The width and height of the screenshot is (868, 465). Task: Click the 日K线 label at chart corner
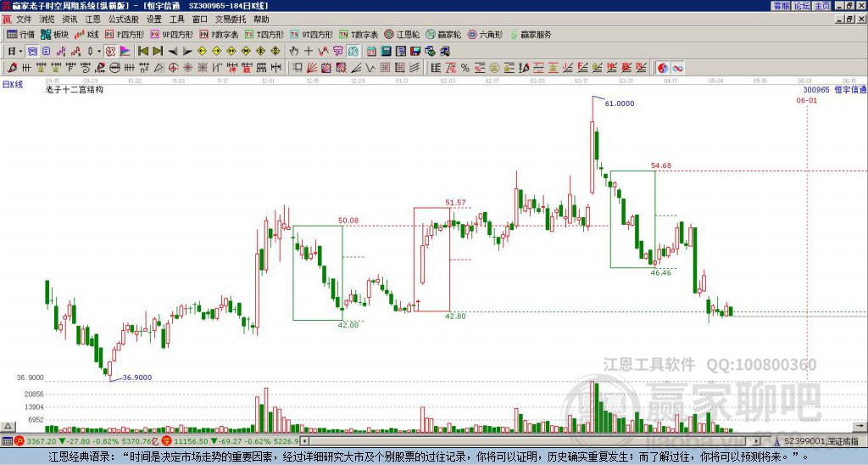13,85
